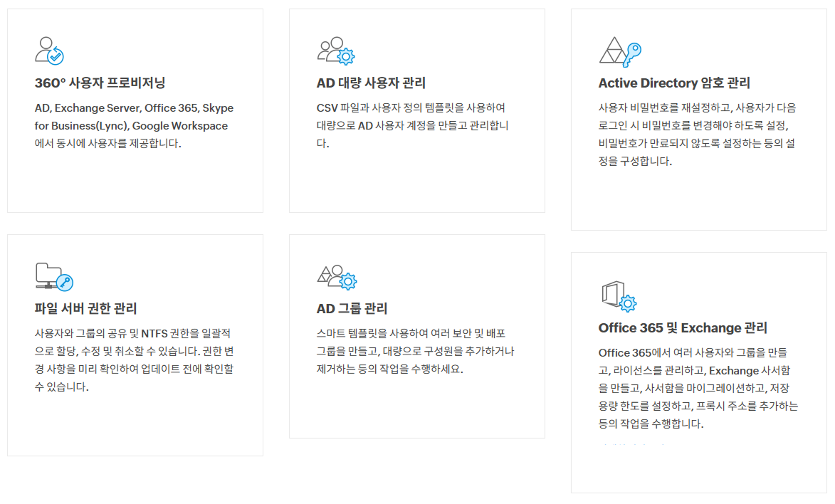The width and height of the screenshot is (835, 504).
Task: Click the 스마트 템플릿 group description text
Action: 415,351
